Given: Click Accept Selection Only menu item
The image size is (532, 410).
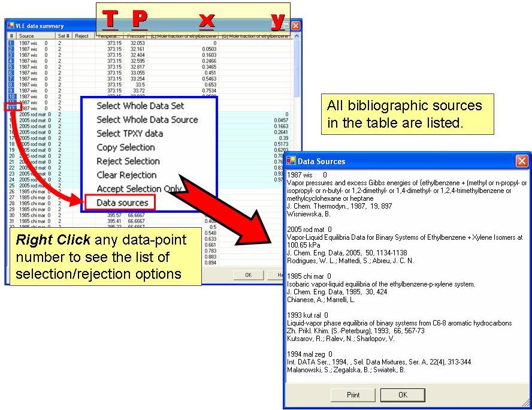Looking at the screenshot, I should pos(139,189).
